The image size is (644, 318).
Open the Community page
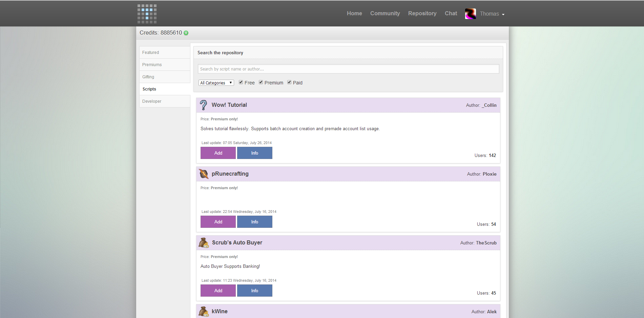(385, 14)
